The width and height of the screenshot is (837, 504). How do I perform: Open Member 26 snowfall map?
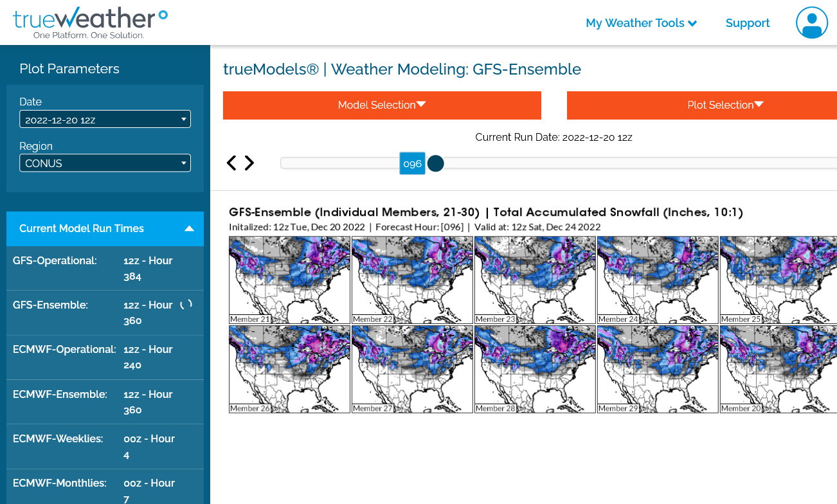pyautogui.click(x=289, y=369)
